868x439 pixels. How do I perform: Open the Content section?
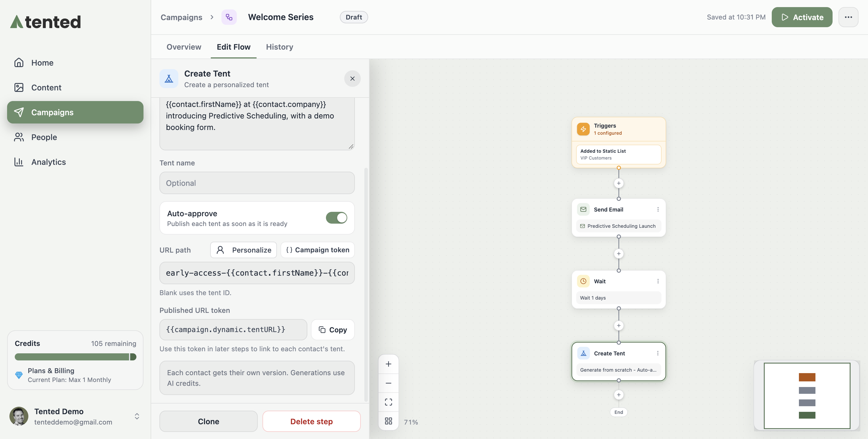[x=75, y=87]
